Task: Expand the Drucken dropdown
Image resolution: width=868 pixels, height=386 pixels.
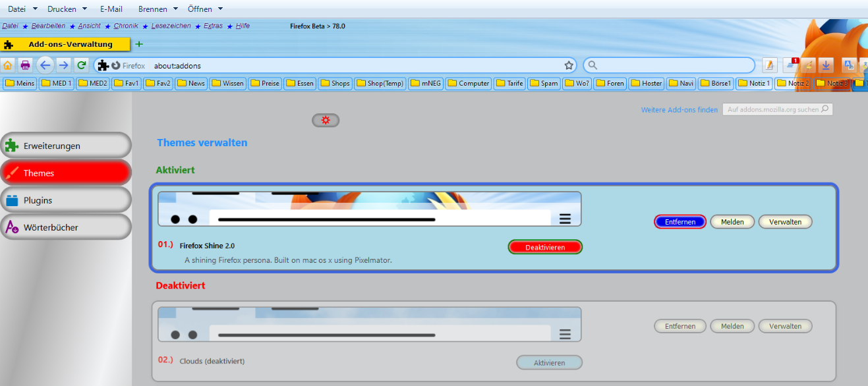Action: pos(84,9)
